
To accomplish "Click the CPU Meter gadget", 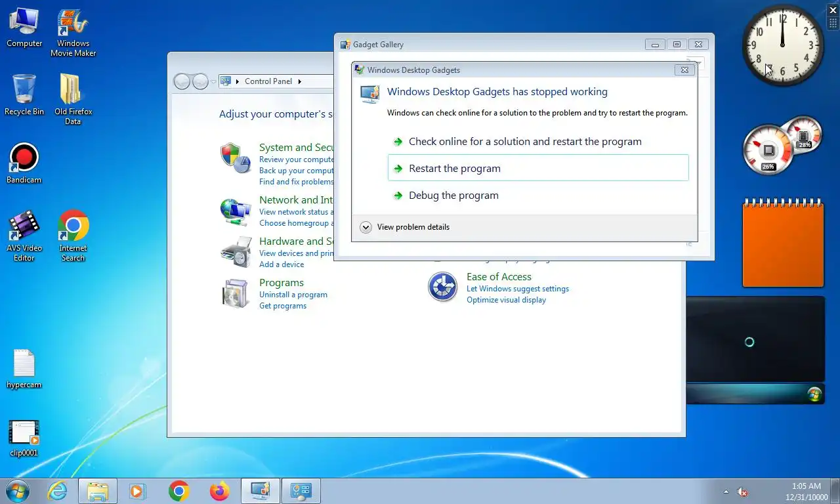I will pos(781,145).
